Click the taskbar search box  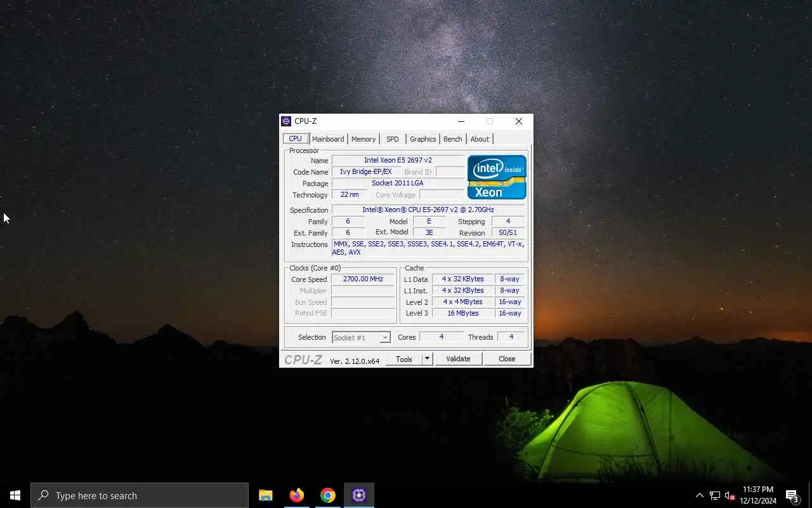tap(140, 495)
